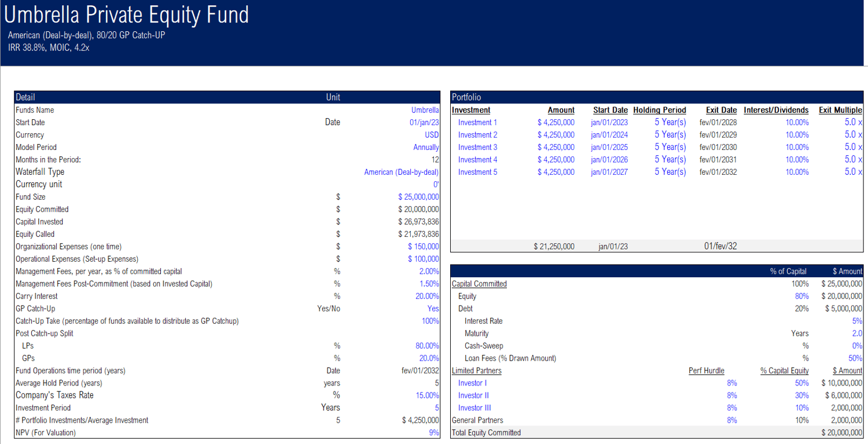Click the Interest/Dividends column header
This screenshot has width=868, height=444.
point(776,110)
